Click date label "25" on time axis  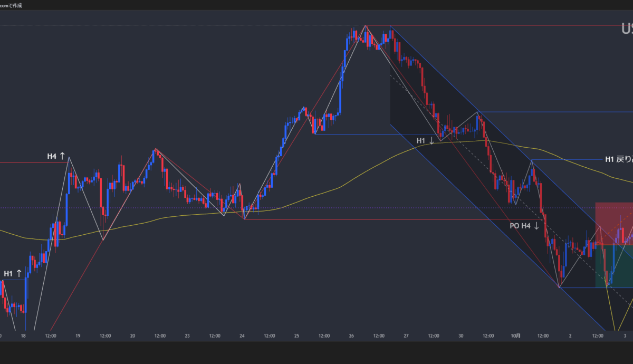297,336
